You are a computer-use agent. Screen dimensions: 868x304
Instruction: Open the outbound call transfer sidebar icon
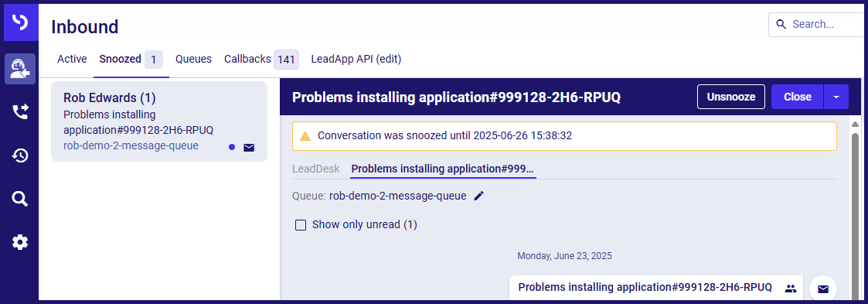(20, 112)
